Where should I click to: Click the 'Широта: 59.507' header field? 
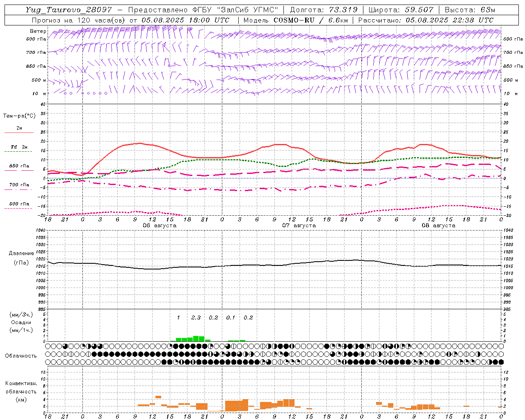(401, 10)
